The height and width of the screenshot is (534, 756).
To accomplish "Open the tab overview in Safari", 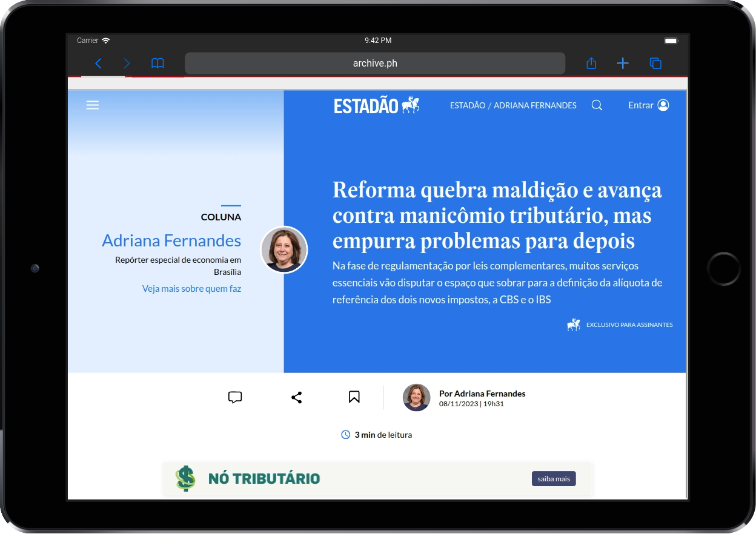I will pyautogui.click(x=655, y=63).
